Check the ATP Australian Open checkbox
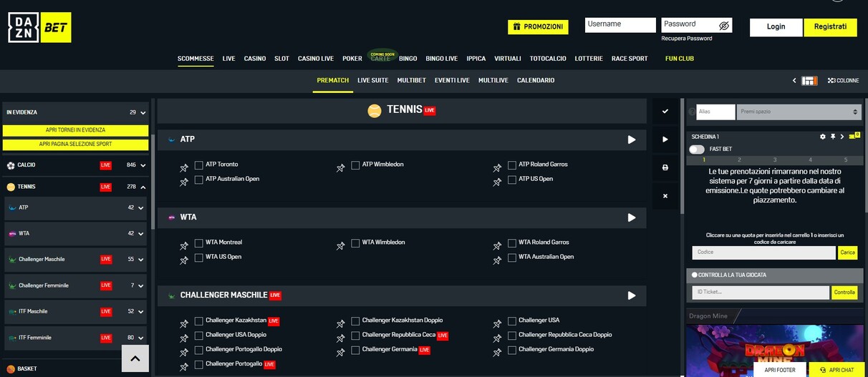This screenshot has height=377, width=868. pyautogui.click(x=199, y=180)
